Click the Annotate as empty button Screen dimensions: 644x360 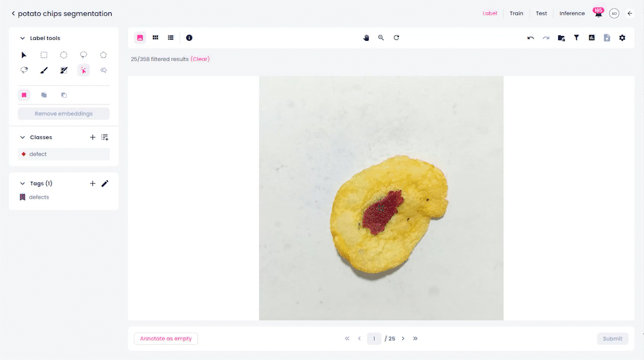tap(166, 339)
